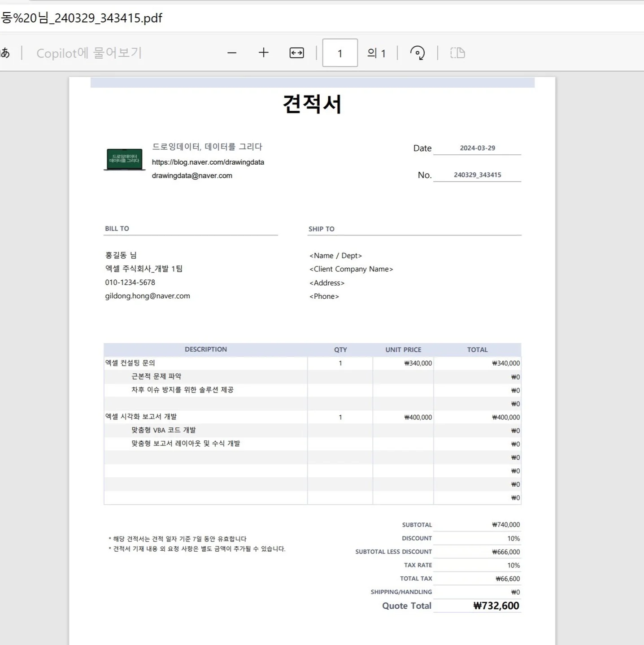Screen dimensions: 644x645
Task: Click the BILL TO label
Action: 117,228
